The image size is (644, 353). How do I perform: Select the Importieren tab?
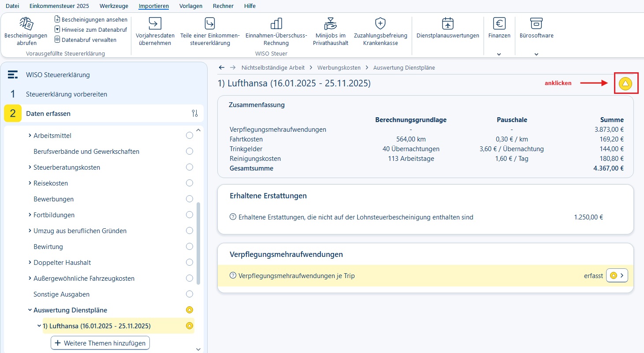pyautogui.click(x=153, y=6)
